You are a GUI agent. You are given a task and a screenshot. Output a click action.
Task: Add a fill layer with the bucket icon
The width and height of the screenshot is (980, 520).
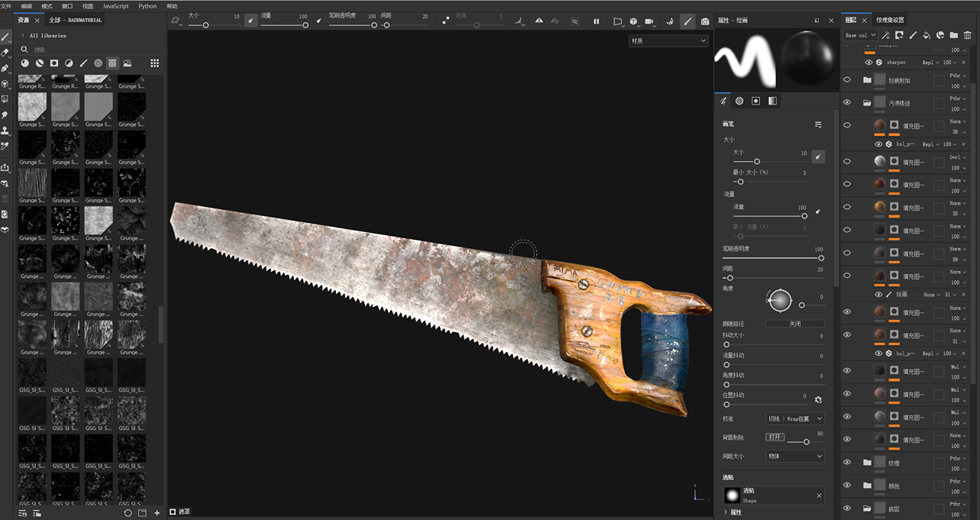tap(927, 35)
